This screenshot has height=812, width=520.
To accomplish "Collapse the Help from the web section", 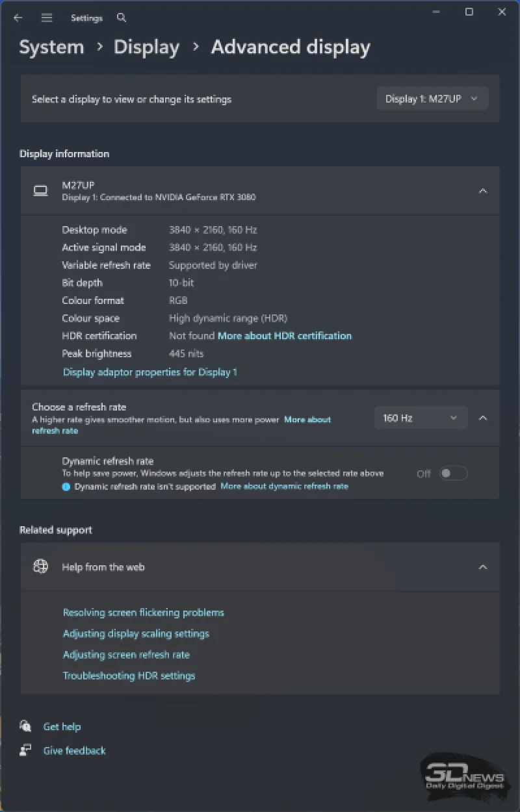I will (483, 567).
